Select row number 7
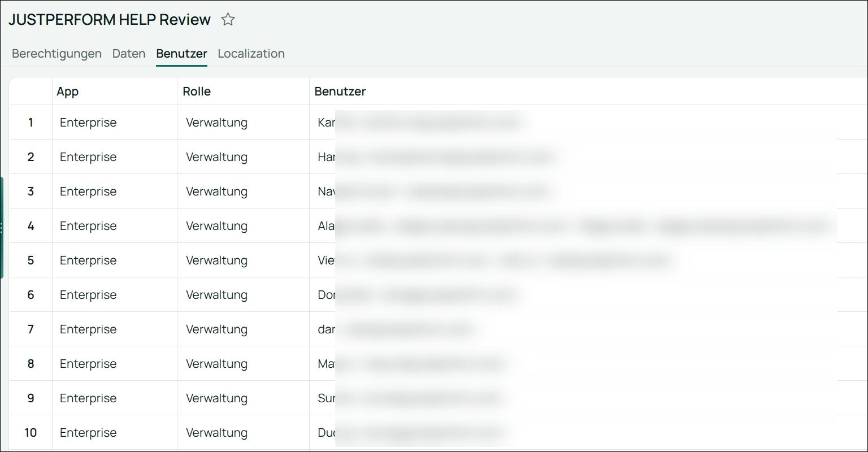868x452 pixels. [31, 329]
